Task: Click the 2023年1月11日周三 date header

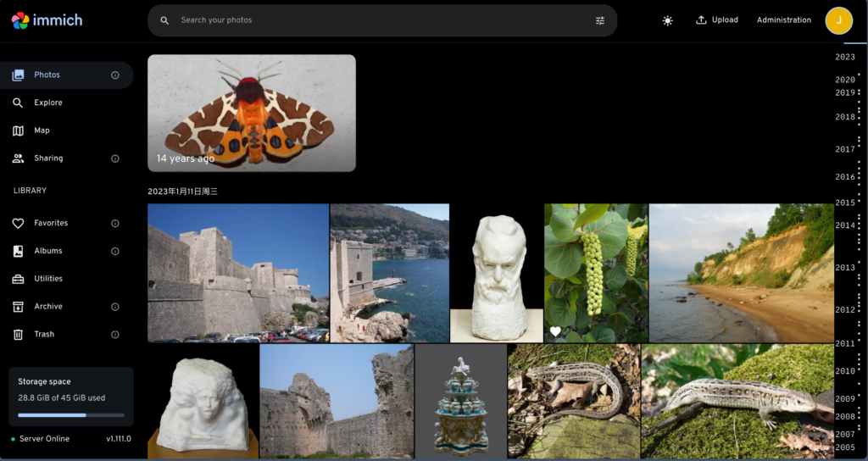Action: coord(183,192)
